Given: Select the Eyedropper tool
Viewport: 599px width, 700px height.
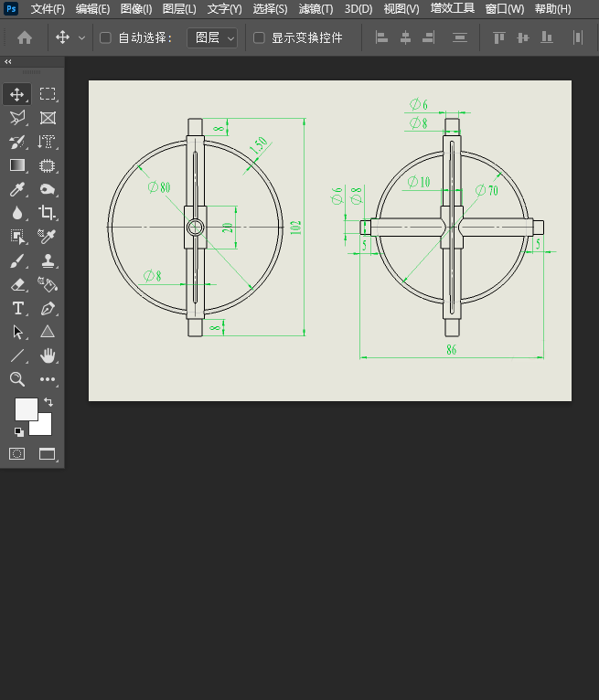Looking at the screenshot, I should click(x=17, y=189).
